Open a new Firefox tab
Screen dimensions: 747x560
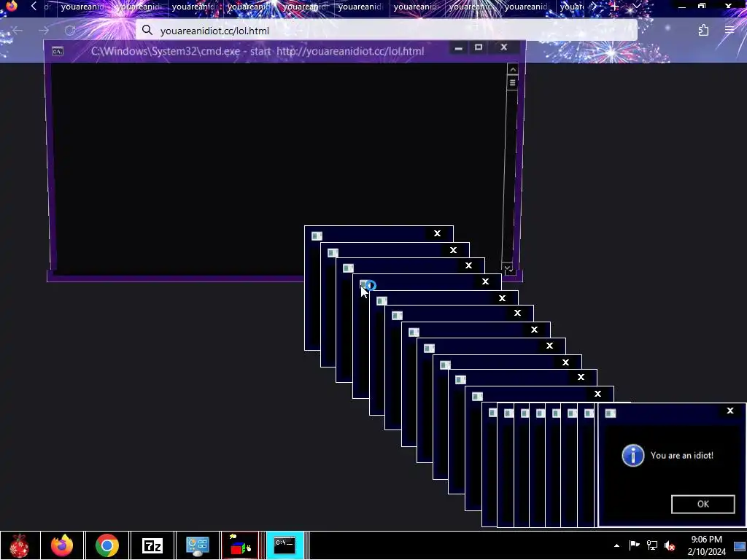pos(614,7)
